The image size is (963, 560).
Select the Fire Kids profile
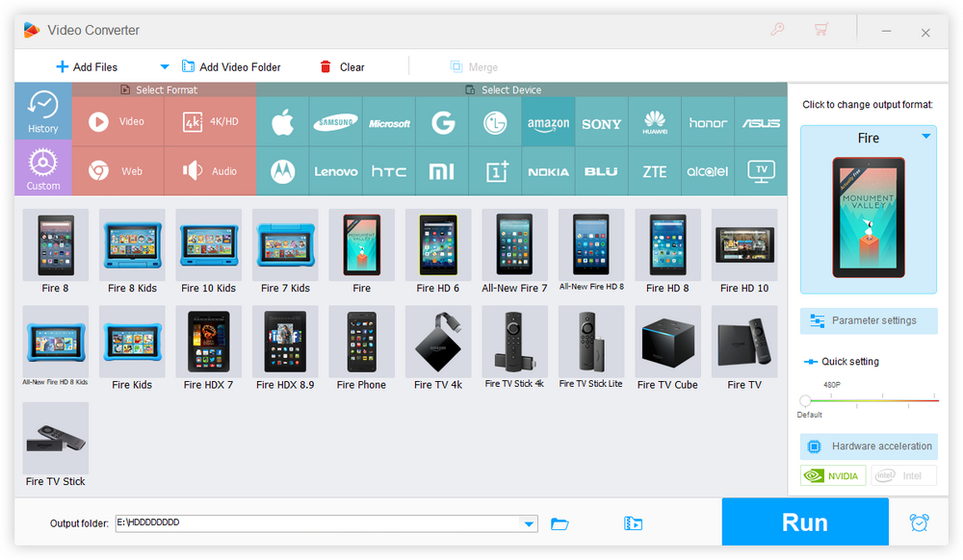click(132, 348)
